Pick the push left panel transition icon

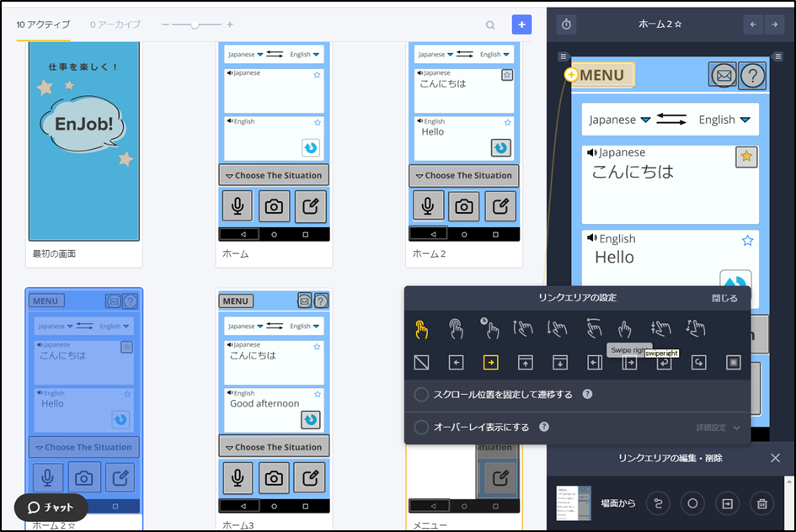[595, 362]
